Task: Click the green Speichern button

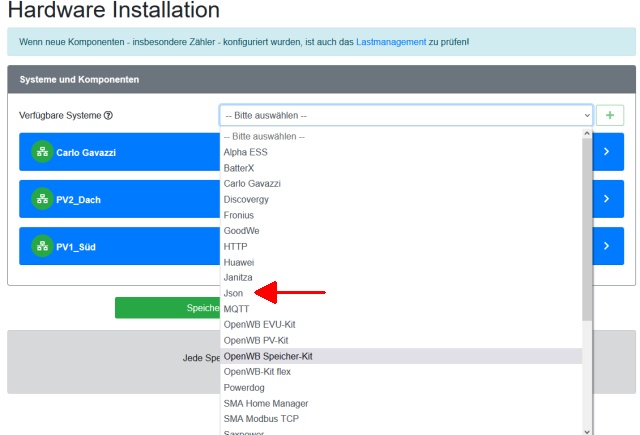Action: click(x=167, y=308)
